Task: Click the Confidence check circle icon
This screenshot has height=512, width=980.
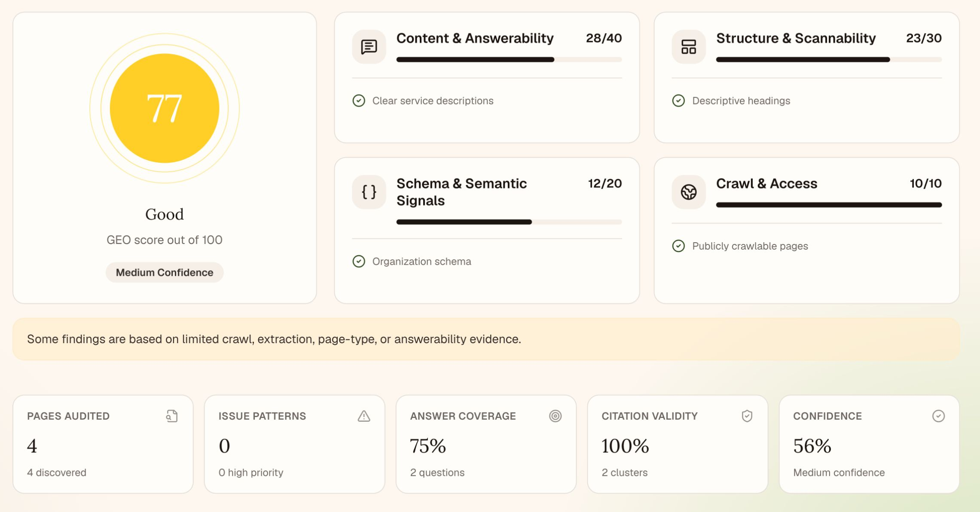Action: (x=938, y=416)
